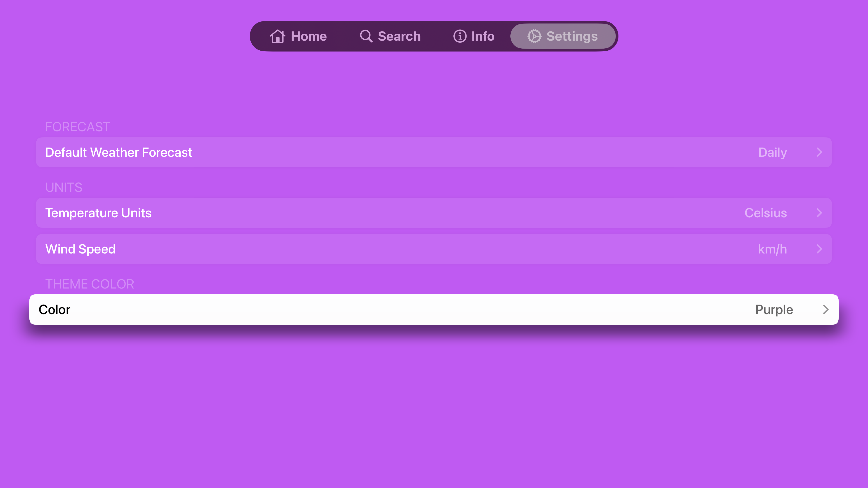The width and height of the screenshot is (868, 488).
Task: Click the UNITS section header
Action: [64, 187]
